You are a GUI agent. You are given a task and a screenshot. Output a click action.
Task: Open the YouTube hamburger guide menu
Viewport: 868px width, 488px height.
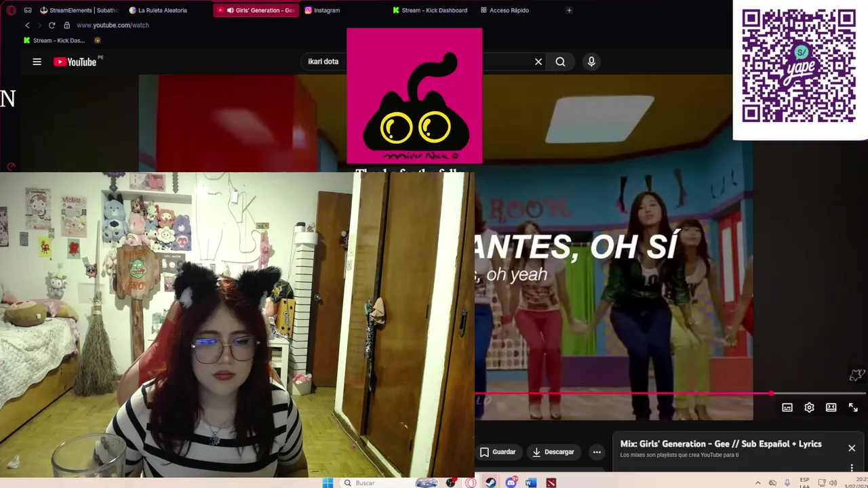coord(37,62)
